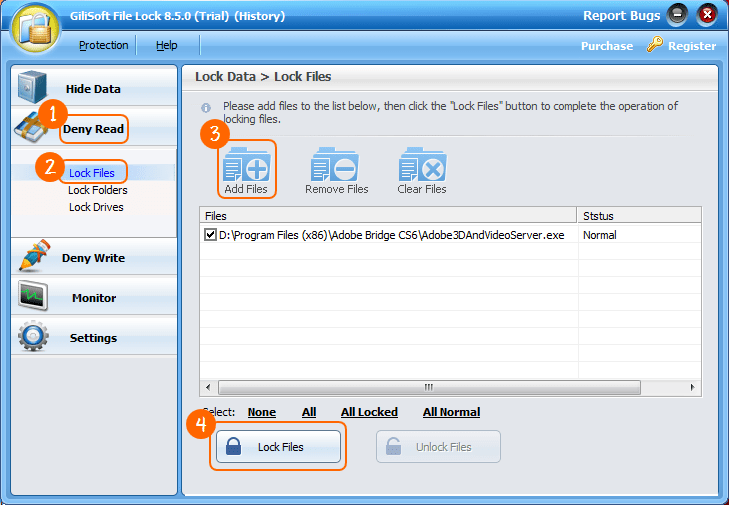This screenshot has width=729, height=505.
Task: Click the Normal status cell
Action: tap(600, 235)
